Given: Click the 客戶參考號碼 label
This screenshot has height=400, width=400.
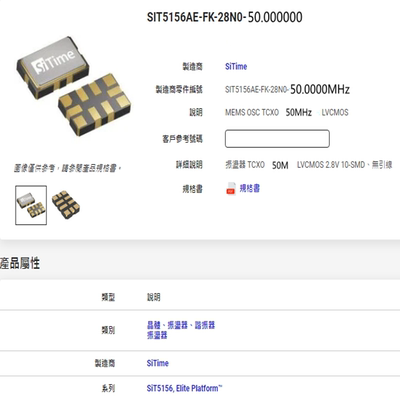Looking at the screenshot, I should click(x=182, y=139).
